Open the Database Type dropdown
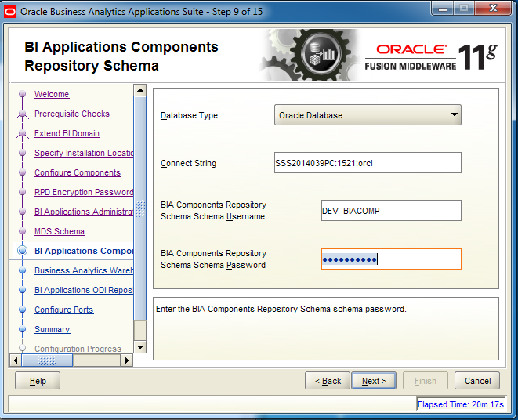The height and width of the screenshot is (420, 518). [368, 115]
